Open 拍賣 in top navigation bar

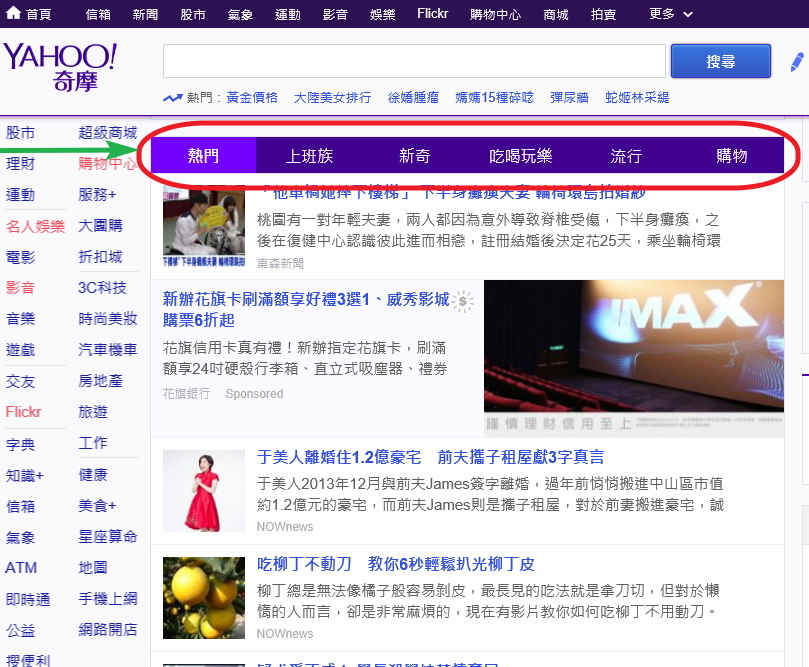[603, 14]
